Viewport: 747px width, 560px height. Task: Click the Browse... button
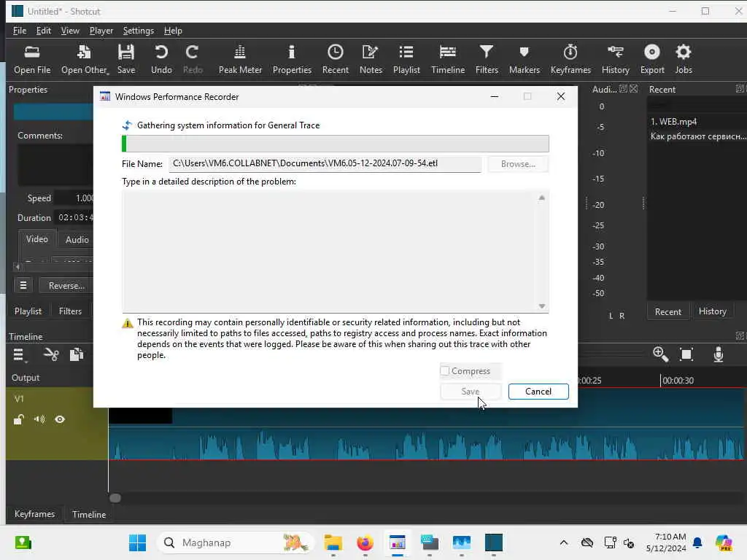point(518,164)
